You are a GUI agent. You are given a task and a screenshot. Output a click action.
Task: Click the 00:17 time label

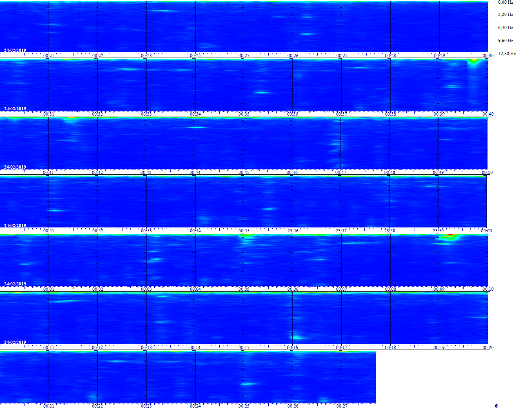341,348
